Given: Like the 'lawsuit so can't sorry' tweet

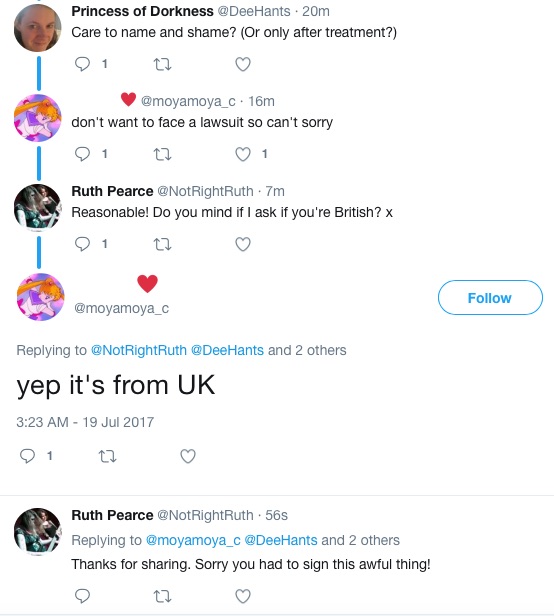Looking at the screenshot, I should coord(243,154).
